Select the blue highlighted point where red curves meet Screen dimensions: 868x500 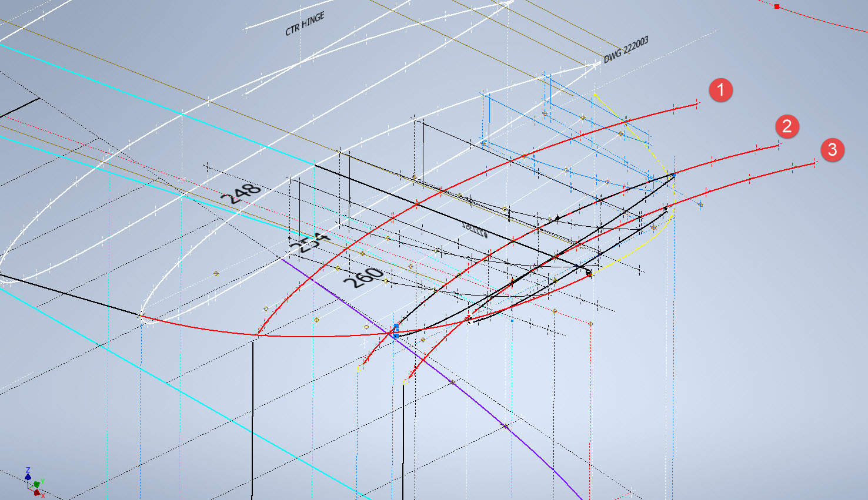coord(395,330)
